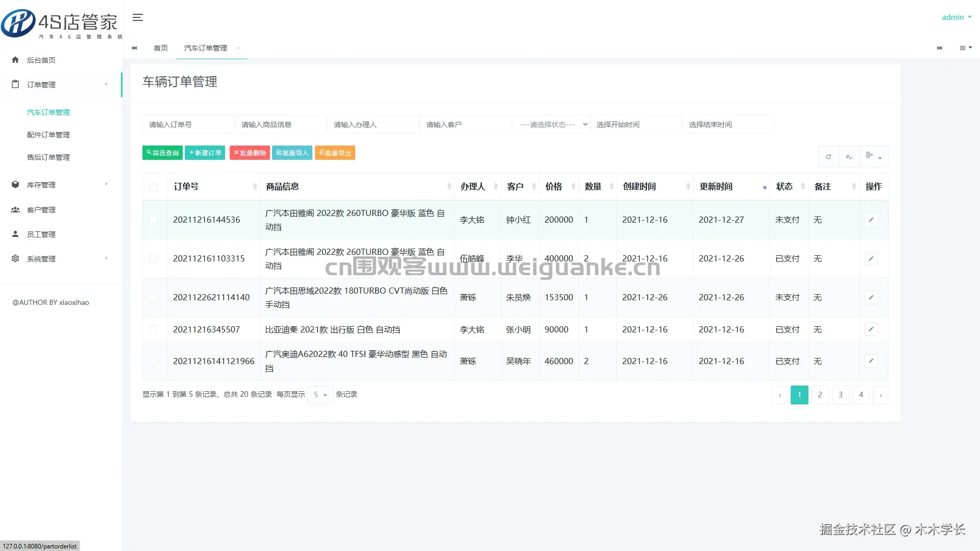The height and width of the screenshot is (551, 980).
Task: Open the 首页 tab
Action: point(161,48)
